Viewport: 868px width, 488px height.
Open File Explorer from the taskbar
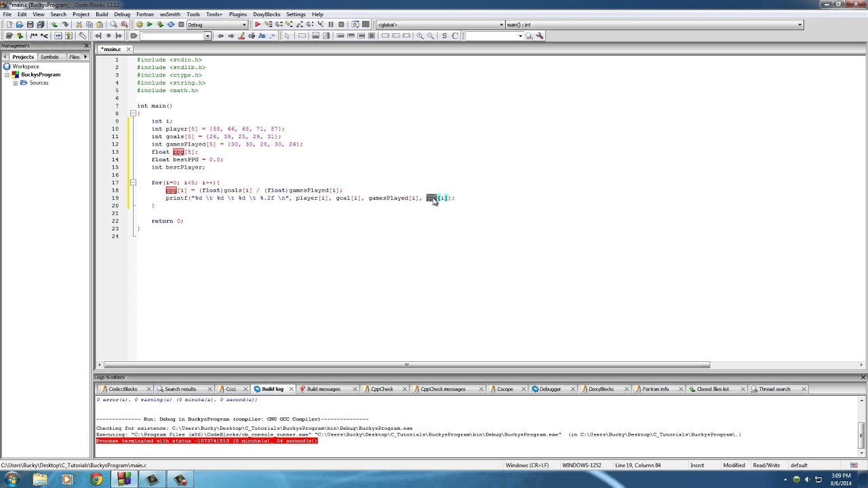point(39,480)
